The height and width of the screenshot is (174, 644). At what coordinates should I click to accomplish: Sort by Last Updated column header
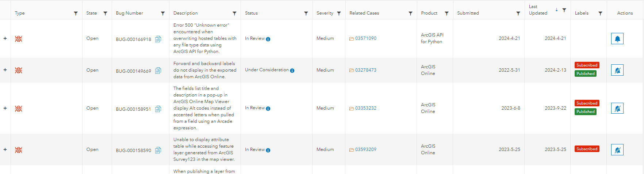pos(538,10)
